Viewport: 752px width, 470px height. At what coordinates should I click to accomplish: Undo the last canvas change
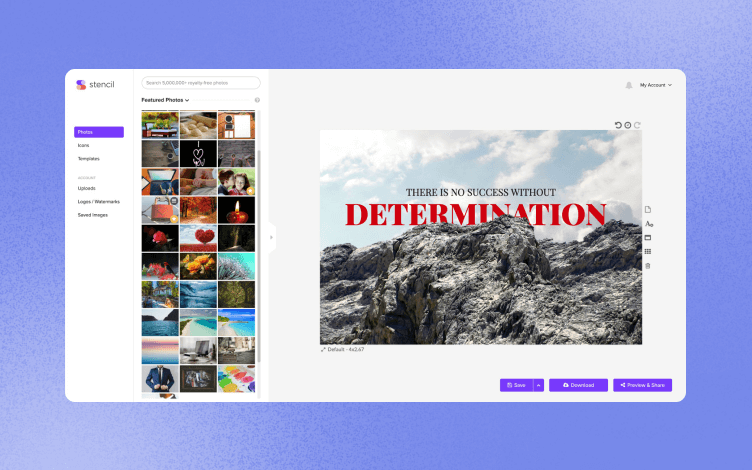pyautogui.click(x=618, y=125)
